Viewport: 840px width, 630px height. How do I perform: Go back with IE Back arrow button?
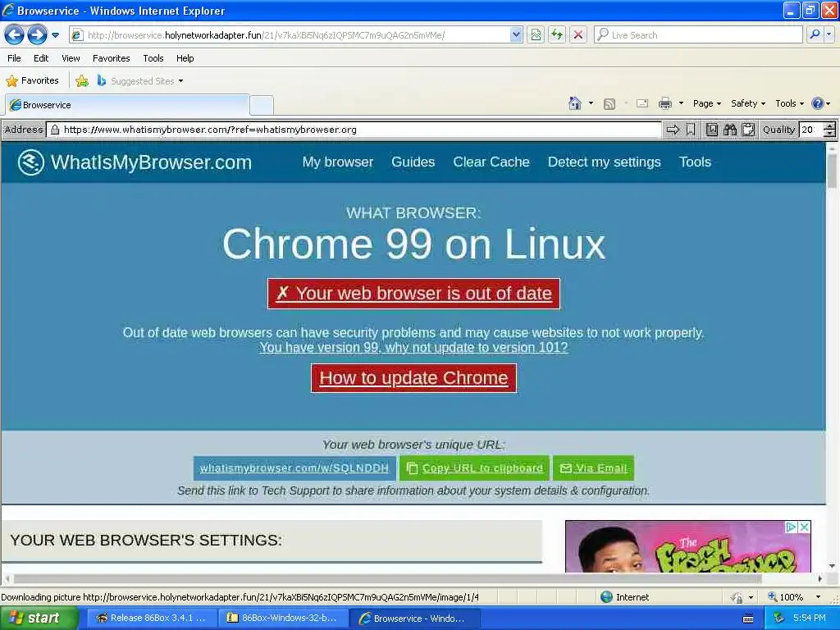click(15, 35)
